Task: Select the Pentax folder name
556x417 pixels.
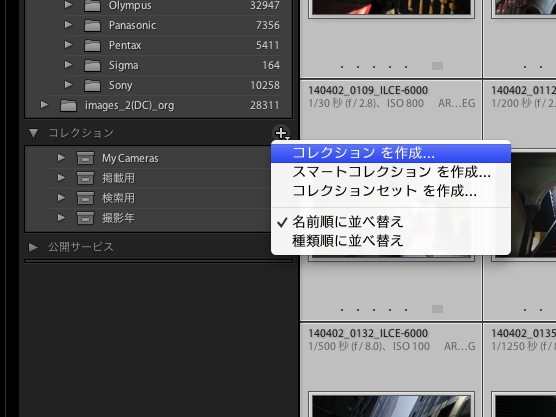Action: 125,45
